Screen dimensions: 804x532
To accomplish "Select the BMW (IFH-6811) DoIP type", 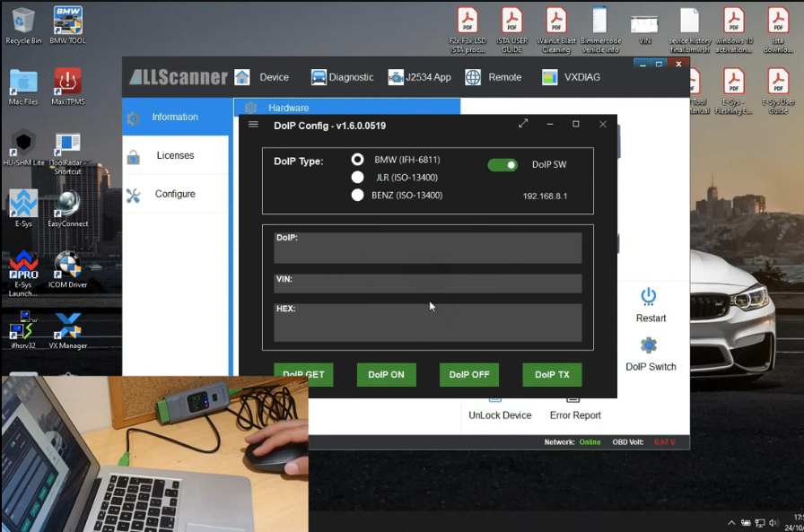I will pos(357,160).
